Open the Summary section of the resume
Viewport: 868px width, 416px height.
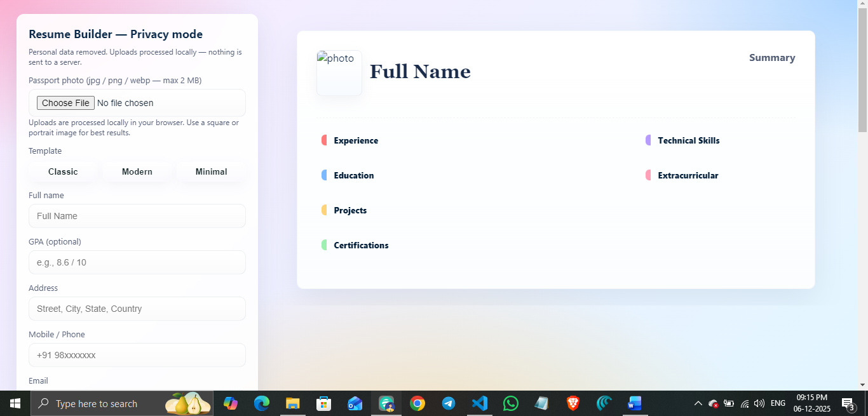tap(772, 57)
